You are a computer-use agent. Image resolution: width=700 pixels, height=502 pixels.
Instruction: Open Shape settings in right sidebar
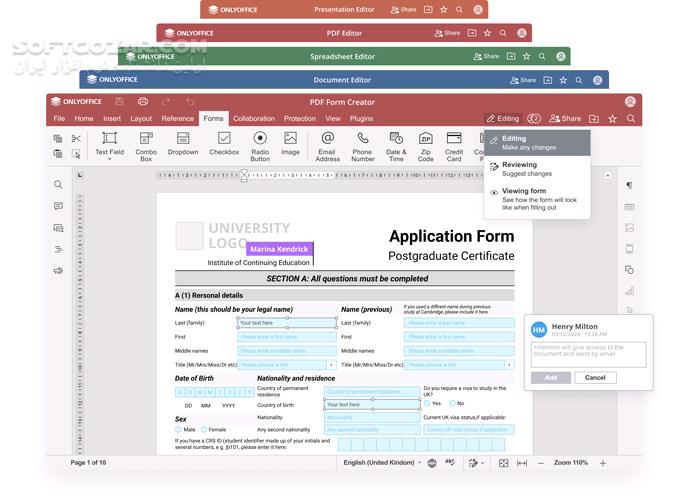(x=629, y=270)
